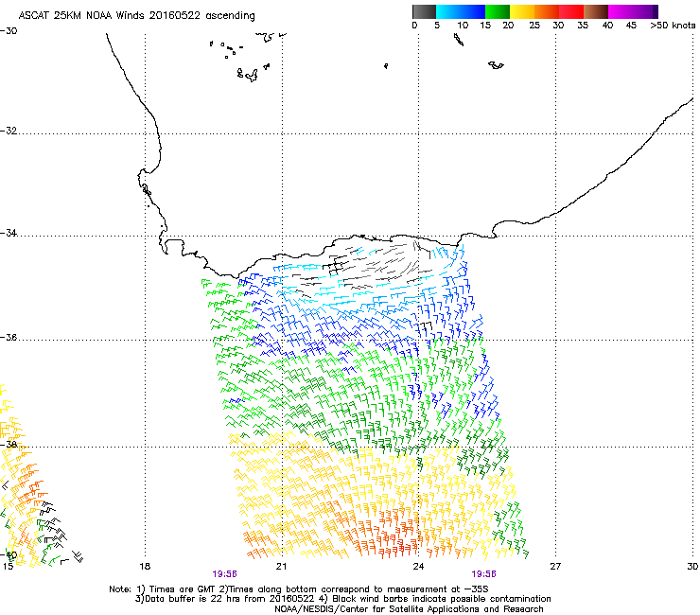This screenshot has height=615, width=700.
Task: Click the longitude label '15'
Action: [8, 567]
